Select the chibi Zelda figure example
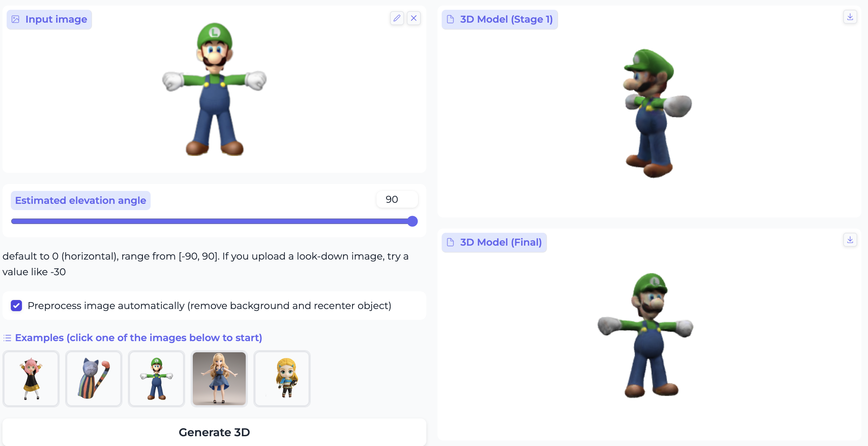868x446 pixels. tap(282, 379)
